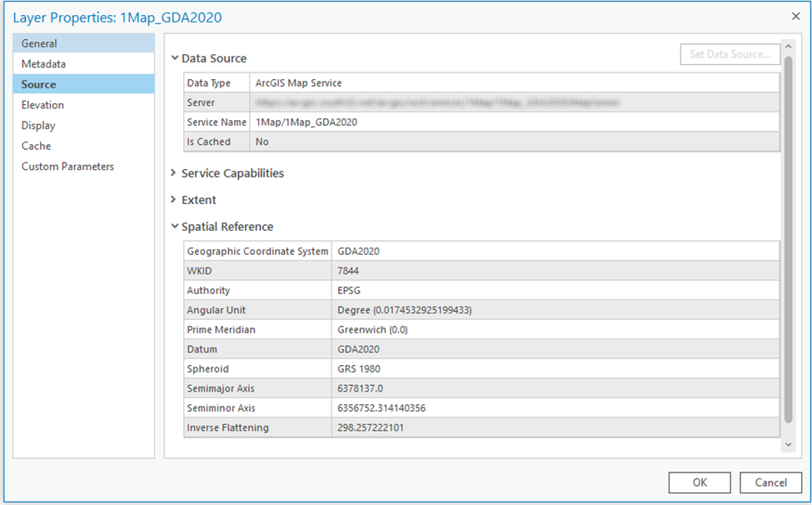The image size is (812, 505).
Task: Open the Custom Parameters tab
Action: tap(83, 167)
